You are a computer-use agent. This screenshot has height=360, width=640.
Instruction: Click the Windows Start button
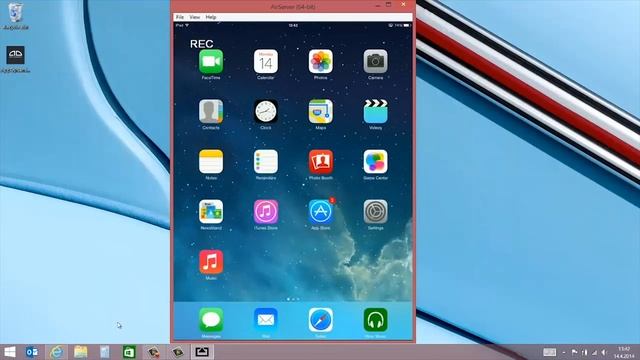point(9,352)
